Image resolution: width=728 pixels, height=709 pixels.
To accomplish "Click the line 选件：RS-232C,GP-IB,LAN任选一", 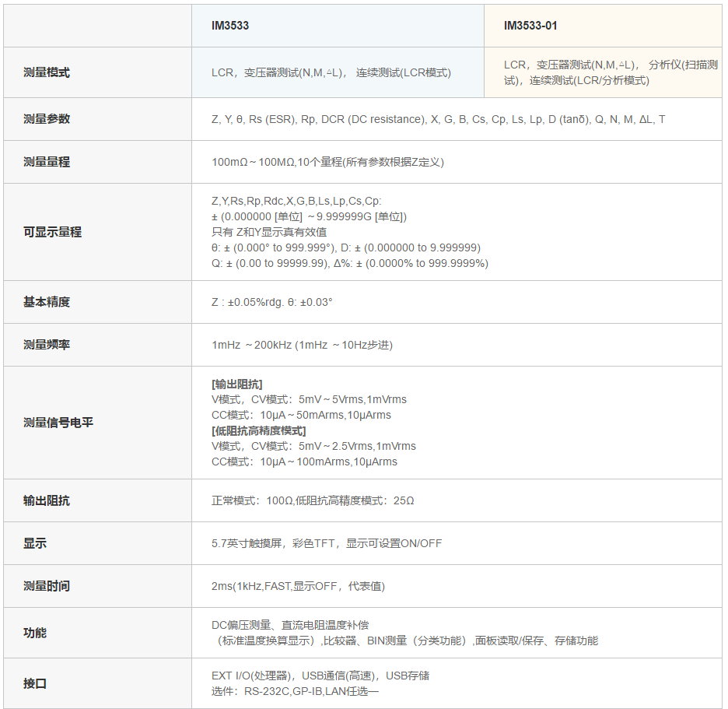I will pyautogui.click(x=295, y=691).
